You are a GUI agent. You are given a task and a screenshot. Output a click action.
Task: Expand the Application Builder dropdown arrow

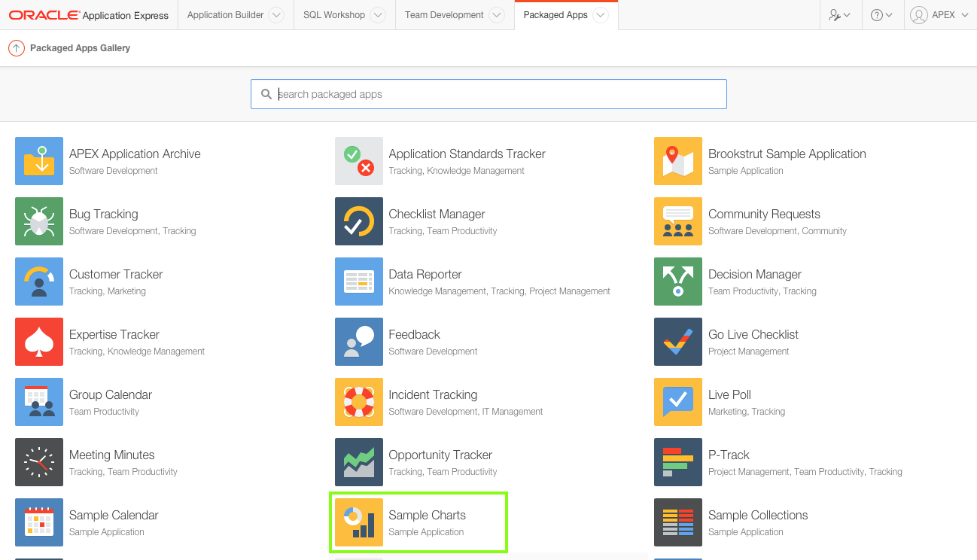[276, 15]
